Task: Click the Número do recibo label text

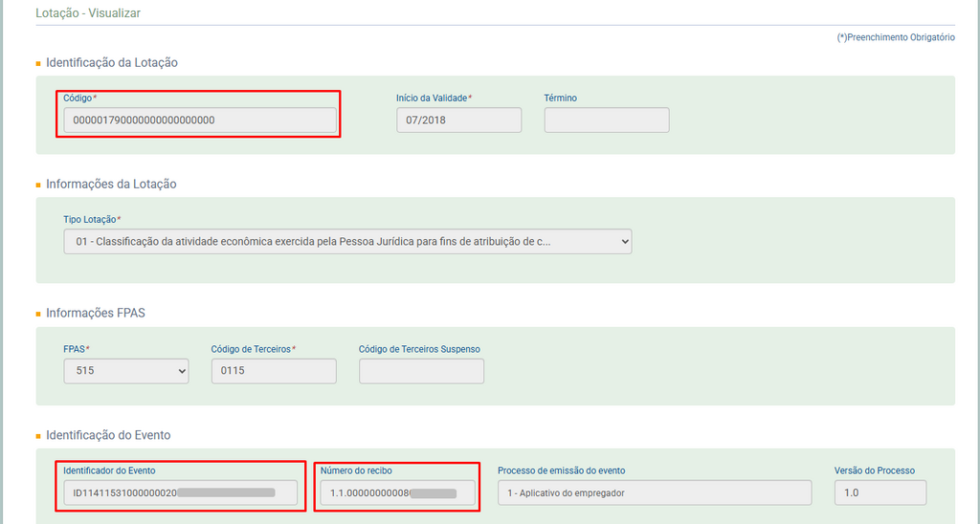Action: (356, 470)
